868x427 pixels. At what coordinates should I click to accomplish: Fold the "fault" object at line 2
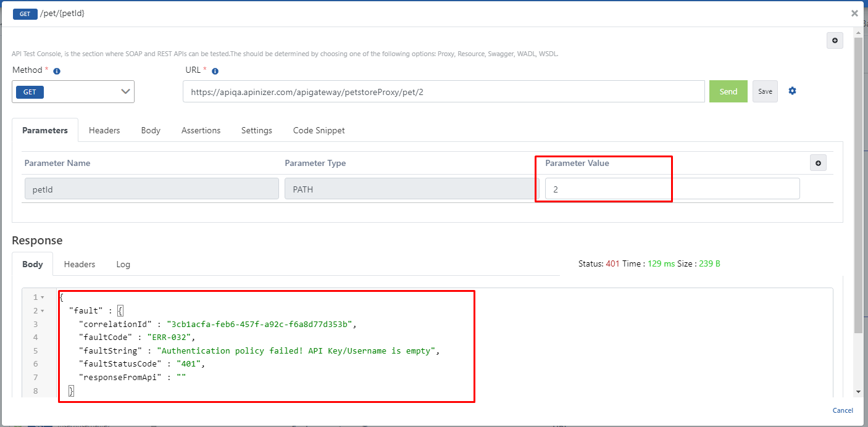point(42,311)
